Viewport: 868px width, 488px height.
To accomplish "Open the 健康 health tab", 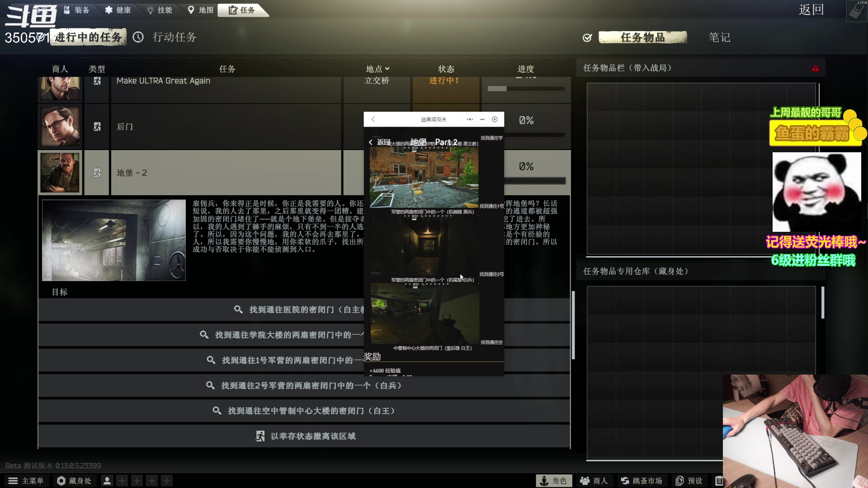I will point(118,10).
